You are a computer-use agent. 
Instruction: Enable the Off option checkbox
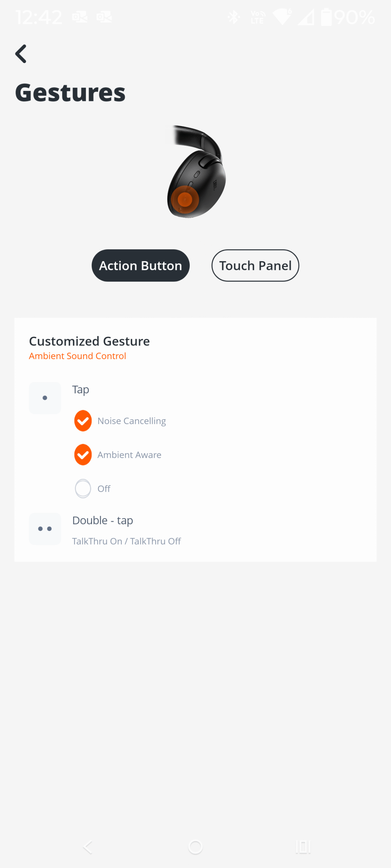point(83,488)
